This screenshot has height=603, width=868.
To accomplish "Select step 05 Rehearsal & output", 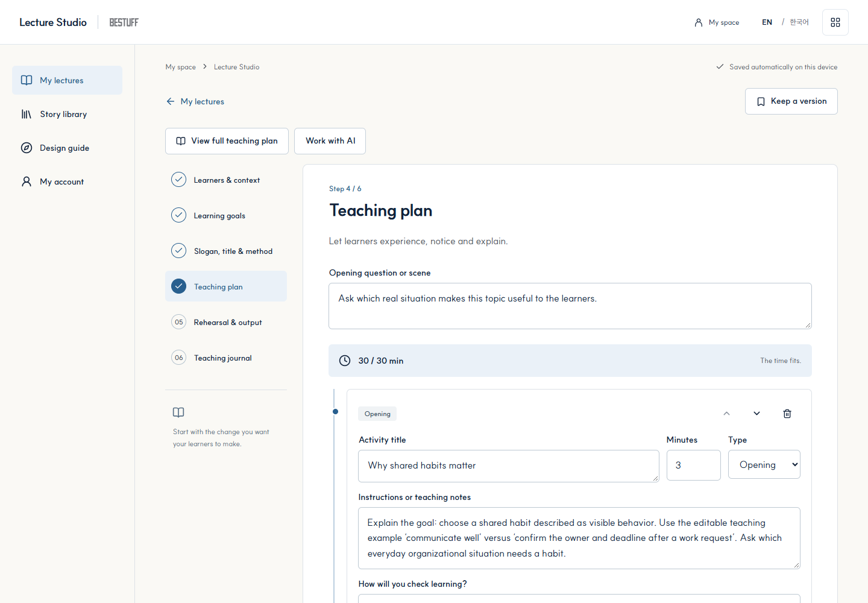I will [x=226, y=322].
